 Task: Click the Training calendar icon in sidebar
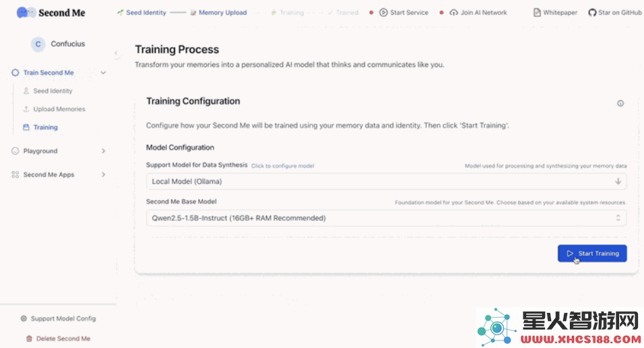pos(26,127)
